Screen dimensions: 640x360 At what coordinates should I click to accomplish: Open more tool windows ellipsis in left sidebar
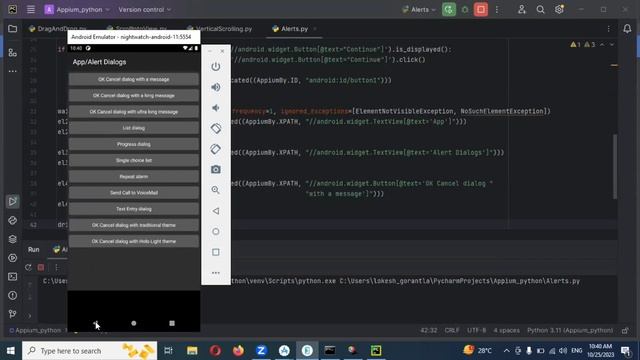tap(13, 71)
